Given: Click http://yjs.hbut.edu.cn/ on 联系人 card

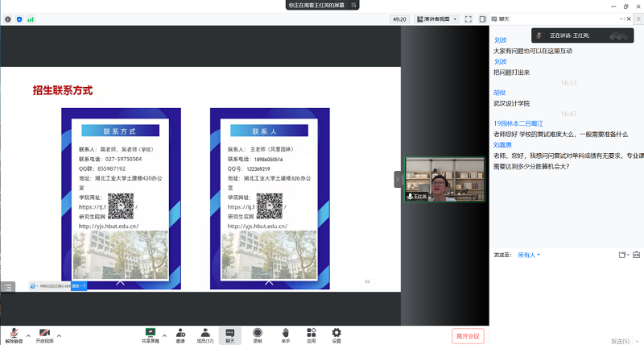Looking at the screenshot, I should point(258,227).
